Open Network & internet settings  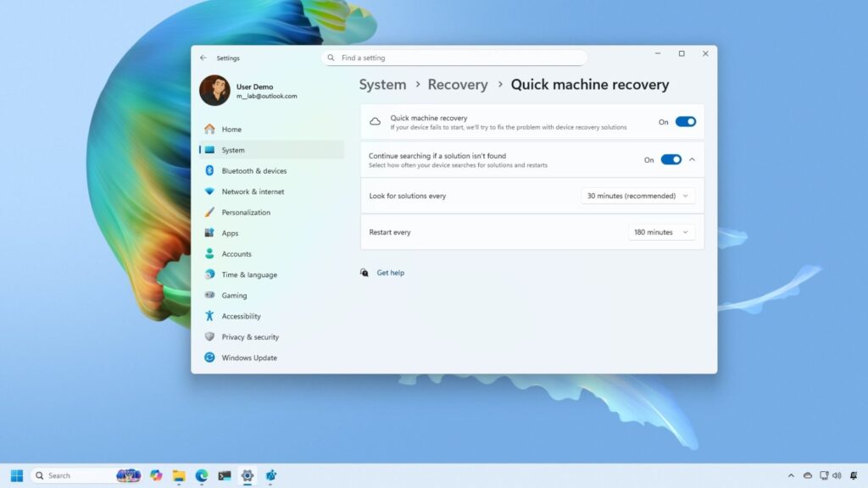(x=253, y=191)
